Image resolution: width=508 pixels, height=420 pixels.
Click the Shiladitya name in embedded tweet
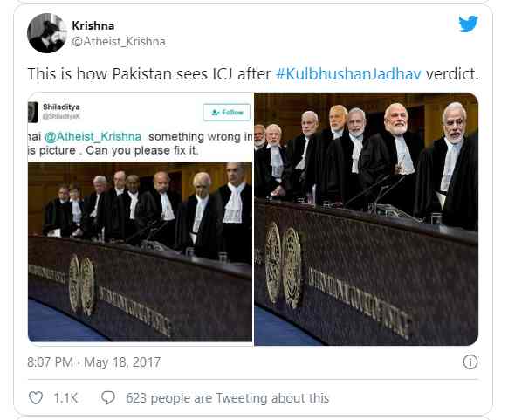[x=61, y=107]
